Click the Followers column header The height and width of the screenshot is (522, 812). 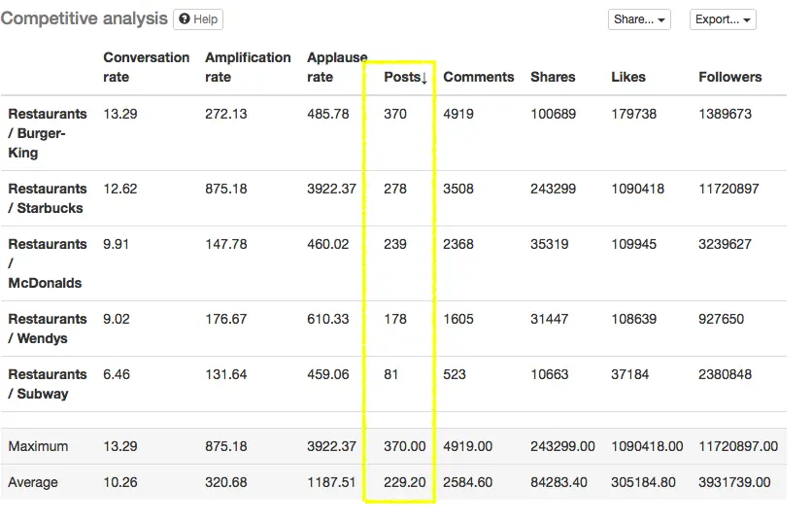tap(729, 77)
